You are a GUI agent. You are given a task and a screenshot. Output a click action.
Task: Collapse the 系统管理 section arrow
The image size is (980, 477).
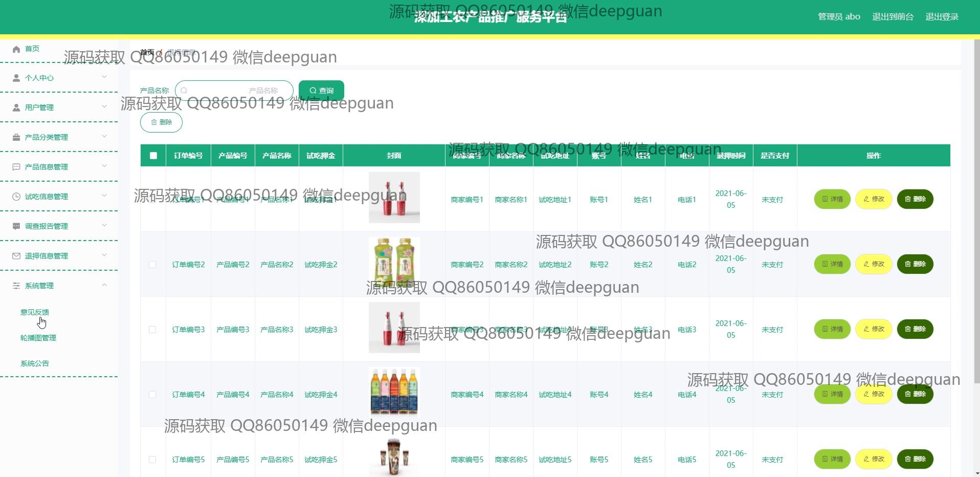pyautogui.click(x=104, y=285)
